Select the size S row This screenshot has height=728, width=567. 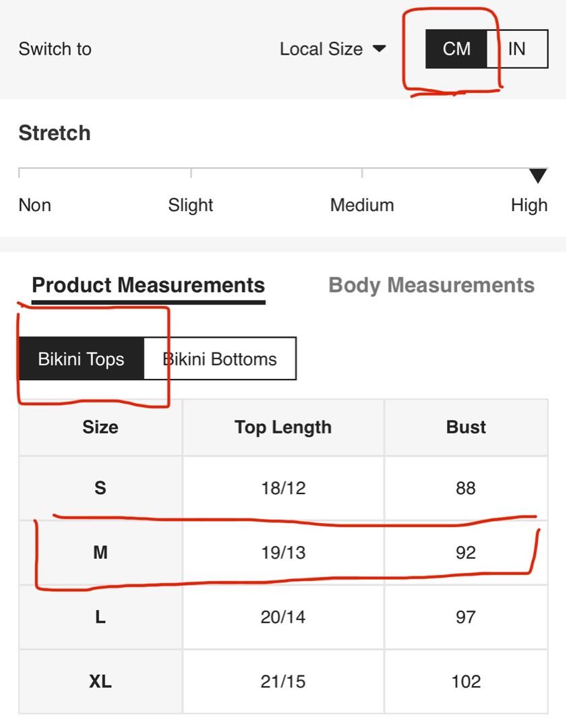point(283,488)
